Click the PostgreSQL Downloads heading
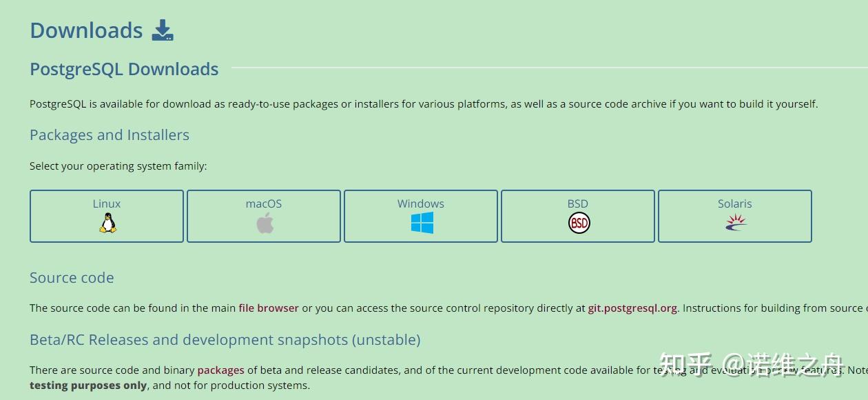This screenshot has width=868, height=400. 124,69
